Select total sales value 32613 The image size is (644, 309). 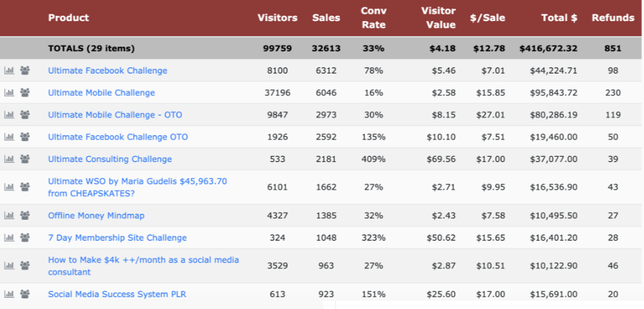(326, 49)
